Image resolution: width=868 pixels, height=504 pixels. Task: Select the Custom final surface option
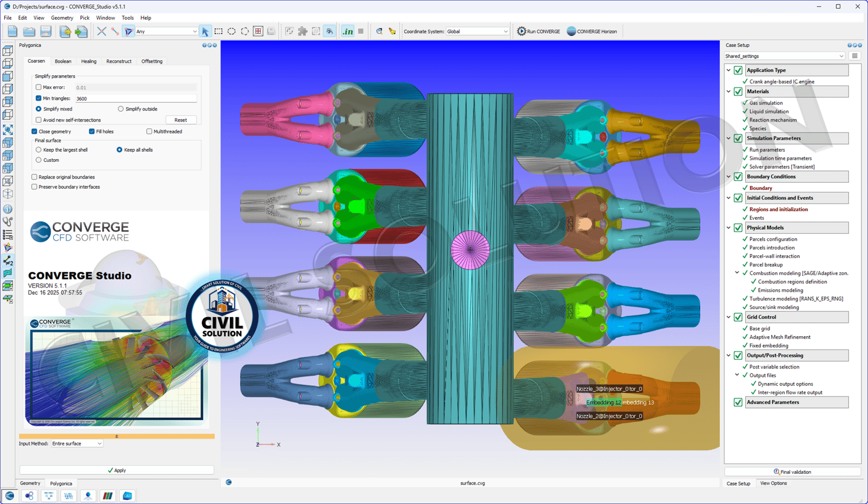coord(39,160)
